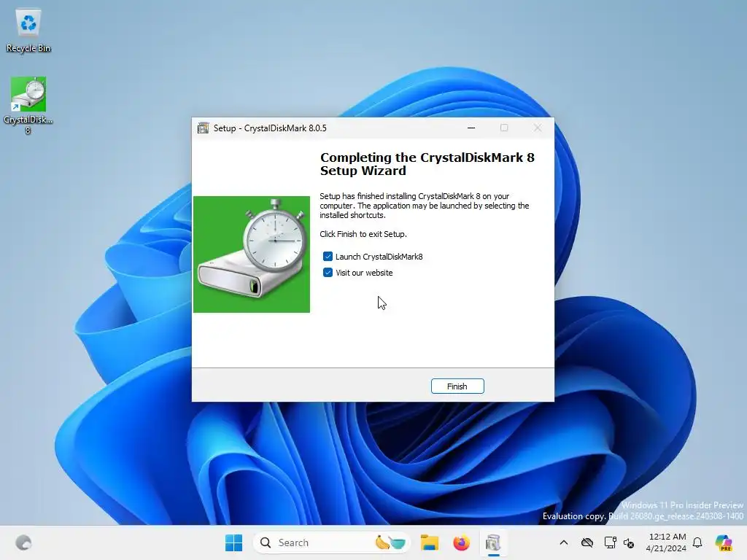The height and width of the screenshot is (560, 747).
Task: Open the notifications bell
Action: tap(697, 542)
